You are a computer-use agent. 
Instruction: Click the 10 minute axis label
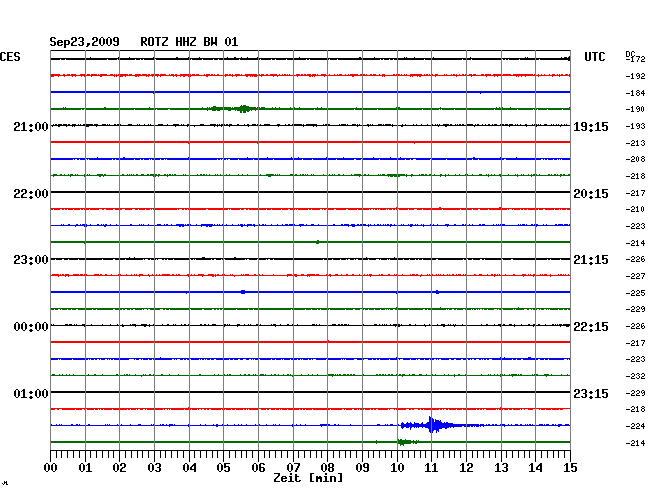(x=397, y=467)
